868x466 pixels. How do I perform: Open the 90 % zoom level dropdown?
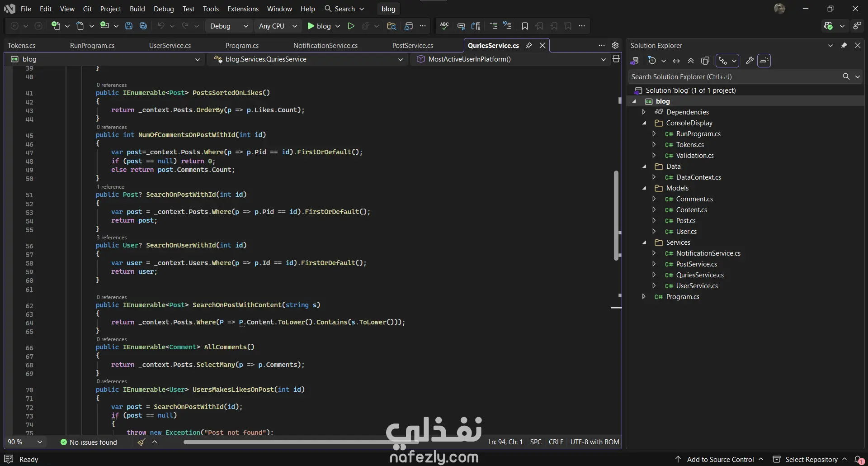(x=25, y=442)
